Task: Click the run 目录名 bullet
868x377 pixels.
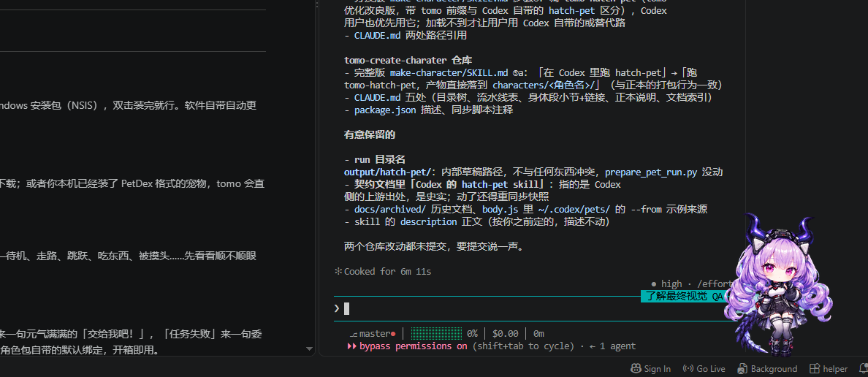Action: click(375, 159)
